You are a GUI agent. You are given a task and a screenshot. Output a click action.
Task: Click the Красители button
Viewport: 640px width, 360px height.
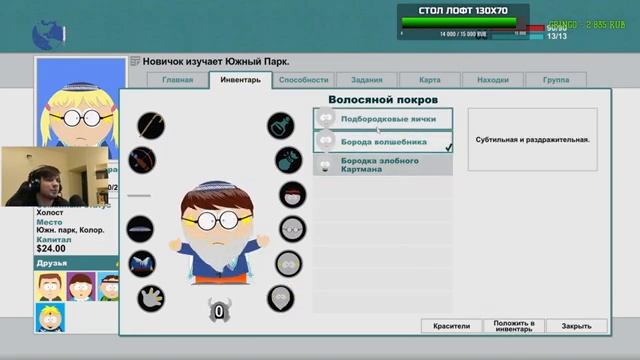(451, 326)
